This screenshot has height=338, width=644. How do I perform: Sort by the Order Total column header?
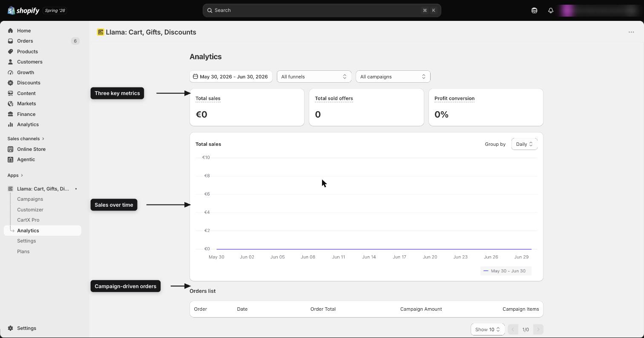tap(323, 309)
